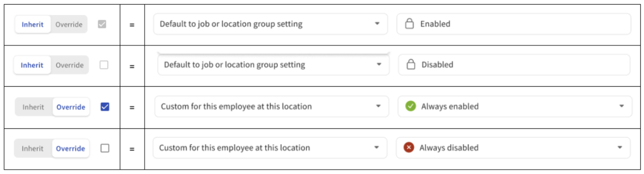Toggle the greyed checked checkbox in first row
Viewport: 644px width, 174px height.
point(102,24)
